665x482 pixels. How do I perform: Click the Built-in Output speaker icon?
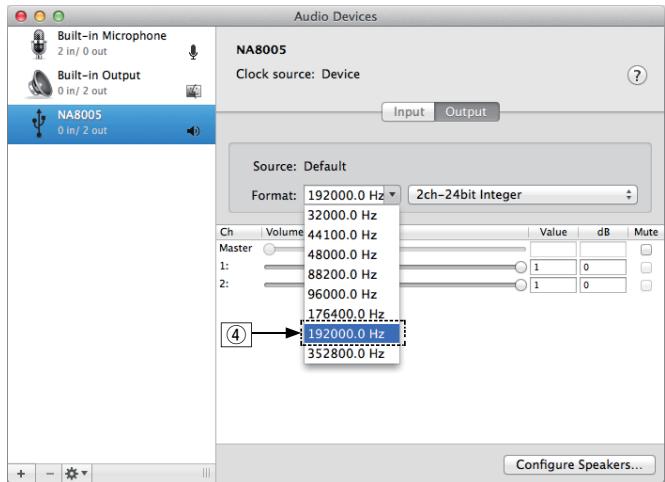pyautogui.click(x=39, y=84)
